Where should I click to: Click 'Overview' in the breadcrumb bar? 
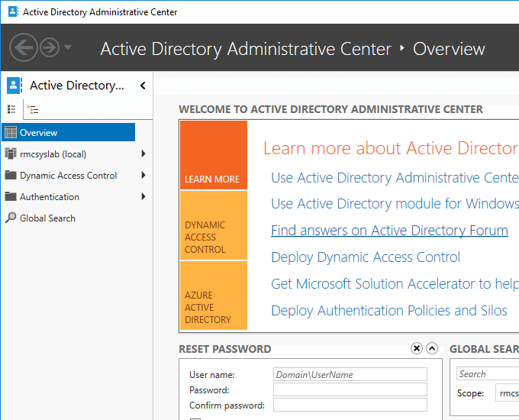coord(449,49)
